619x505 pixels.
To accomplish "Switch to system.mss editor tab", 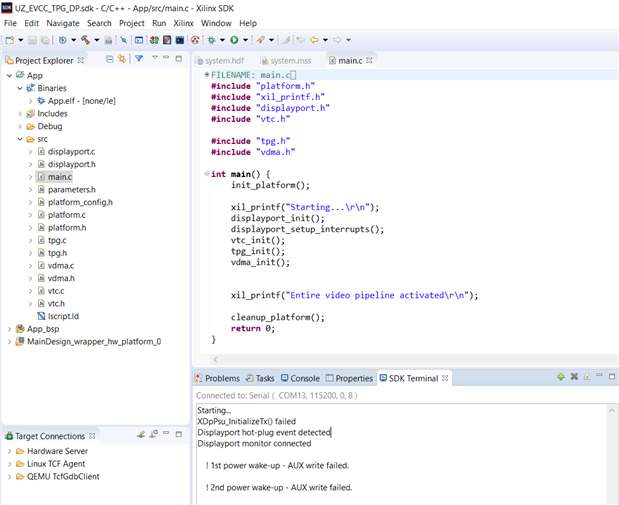I will (x=290, y=61).
